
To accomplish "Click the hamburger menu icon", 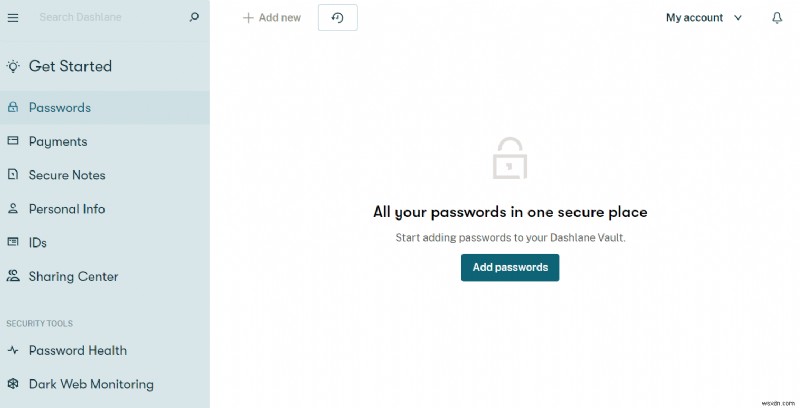I will click(x=13, y=17).
